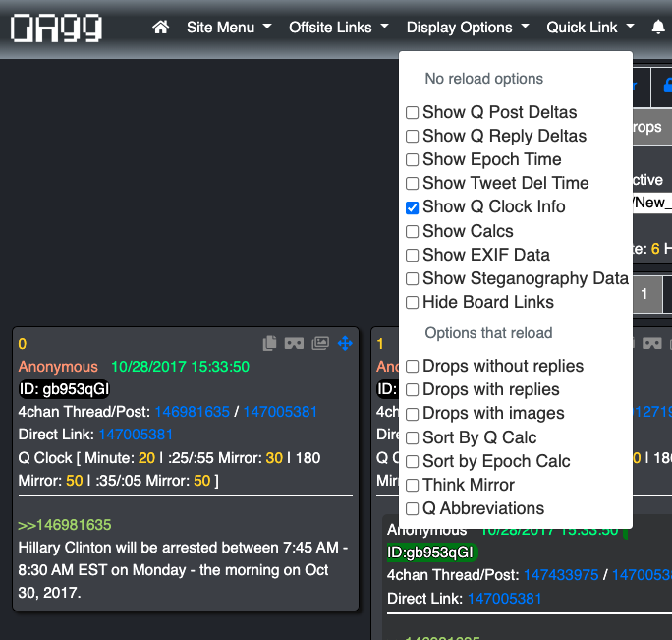Click drop number 0 label
Screen dimensions: 672x640
pyautogui.click(x=23, y=344)
